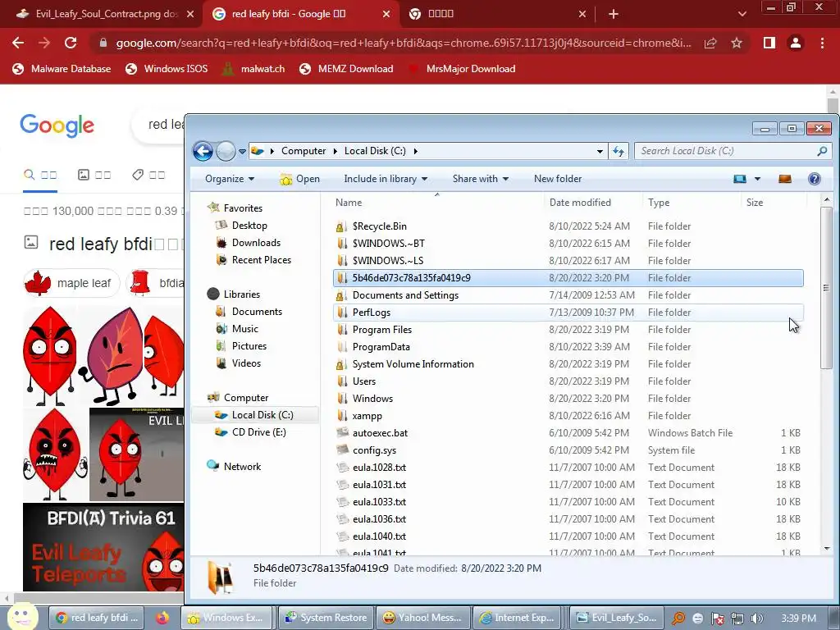Click the search magnifier in Explorer
The image size is (840, 630).
coord(822,151)
